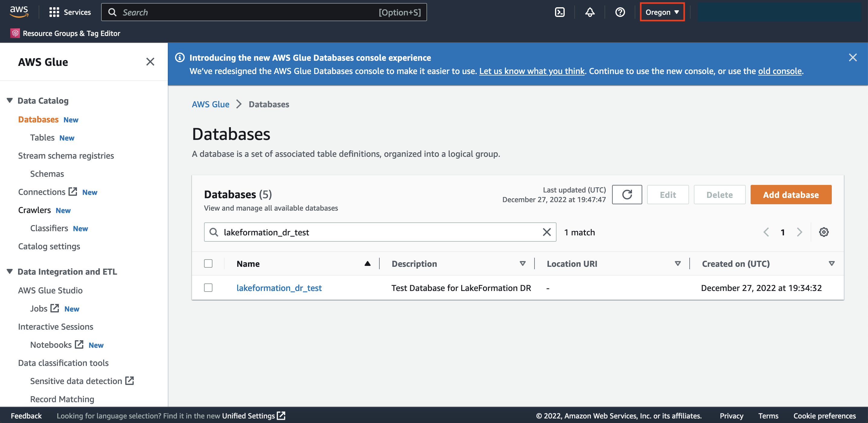The image size is (868, 423).
Task: Open the help question mark menu
Action: [x=620, y=12]
